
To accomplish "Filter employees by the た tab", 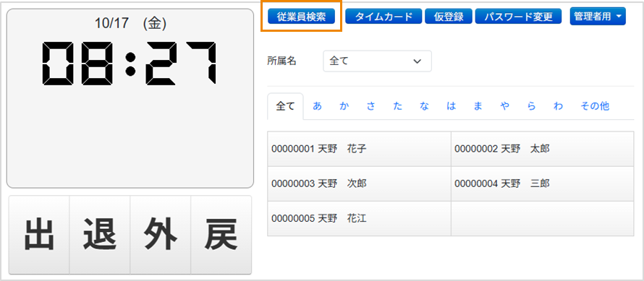I will point(397,106).
